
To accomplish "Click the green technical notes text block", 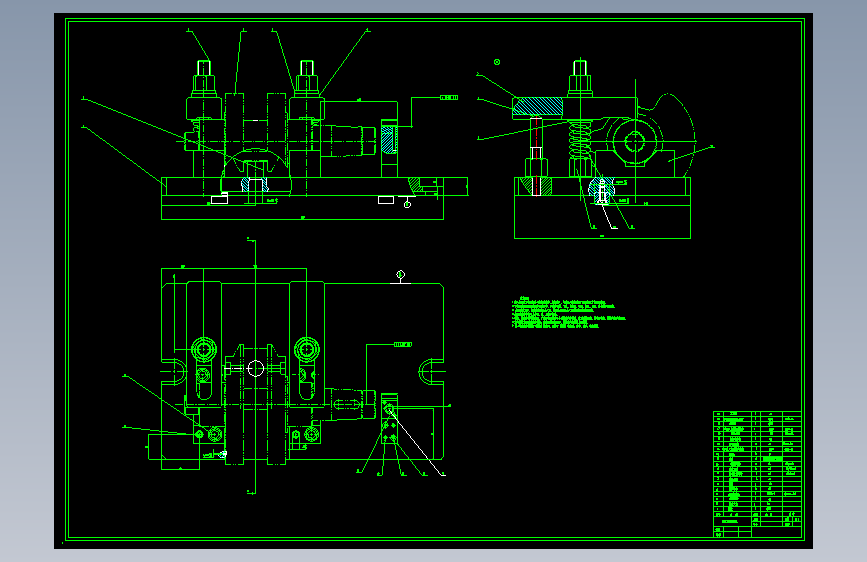I will pos(568,314).
